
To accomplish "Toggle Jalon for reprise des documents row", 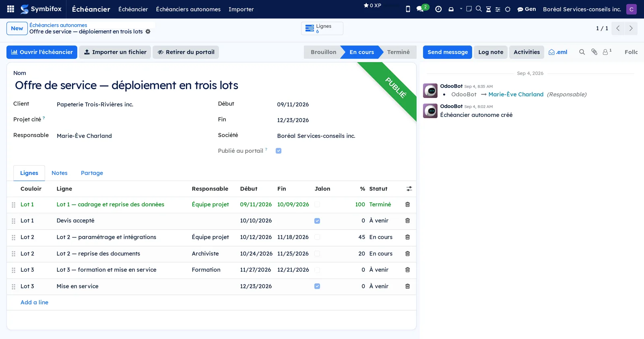I will coord(317,254).
